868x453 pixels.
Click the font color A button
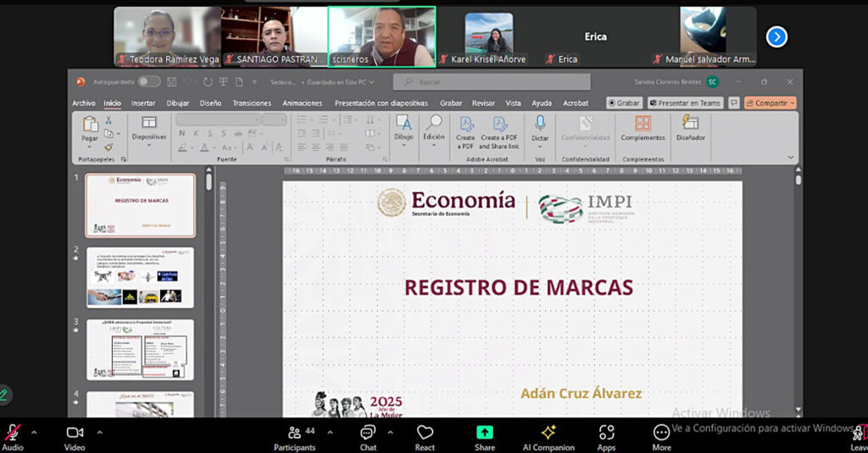[x=204, y=147]
